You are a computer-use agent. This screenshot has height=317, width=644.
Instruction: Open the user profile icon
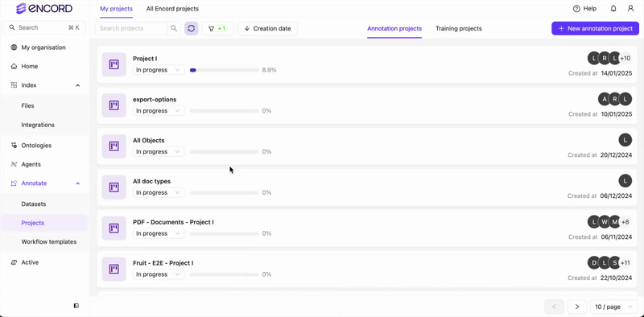(x=630, y=9)
